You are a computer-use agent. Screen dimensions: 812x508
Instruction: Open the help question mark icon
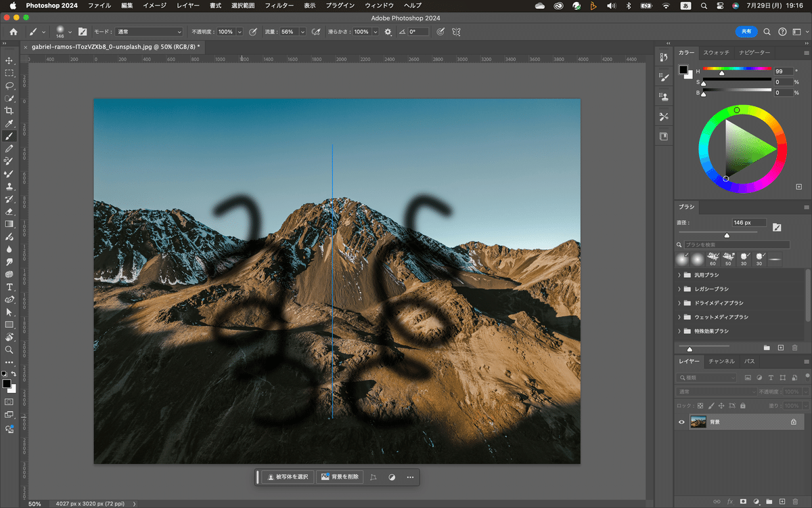tap(783, 32)
